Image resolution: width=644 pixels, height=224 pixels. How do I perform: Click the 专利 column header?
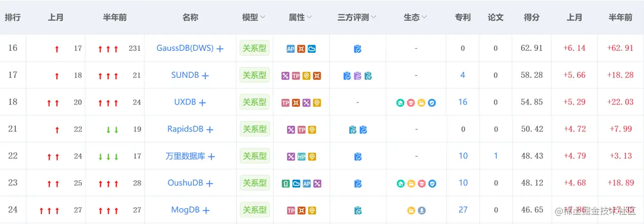pos(463,17)
